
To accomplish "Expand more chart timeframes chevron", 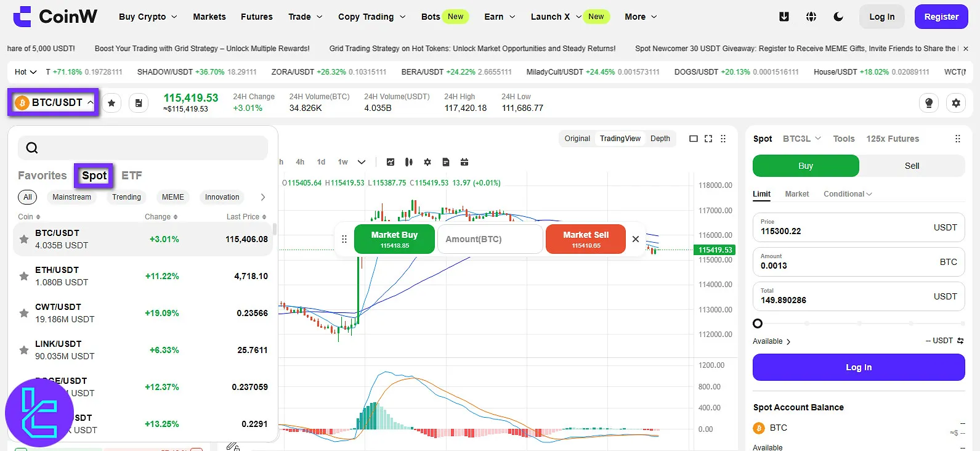I will [362, 162].
